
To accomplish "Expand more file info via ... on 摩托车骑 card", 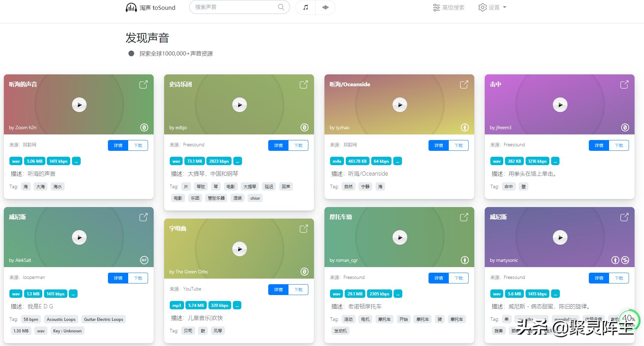I will [x=397, y=294].
